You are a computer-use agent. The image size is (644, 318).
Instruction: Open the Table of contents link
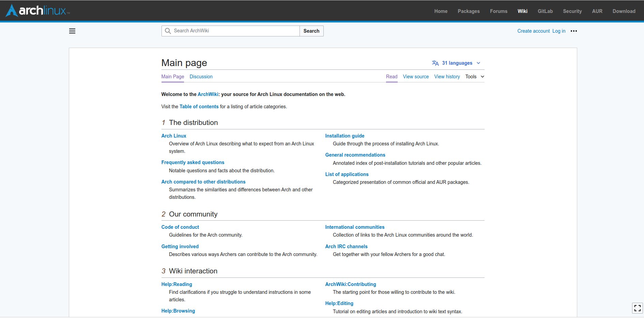pyautogui.click(x=199, y=107)
